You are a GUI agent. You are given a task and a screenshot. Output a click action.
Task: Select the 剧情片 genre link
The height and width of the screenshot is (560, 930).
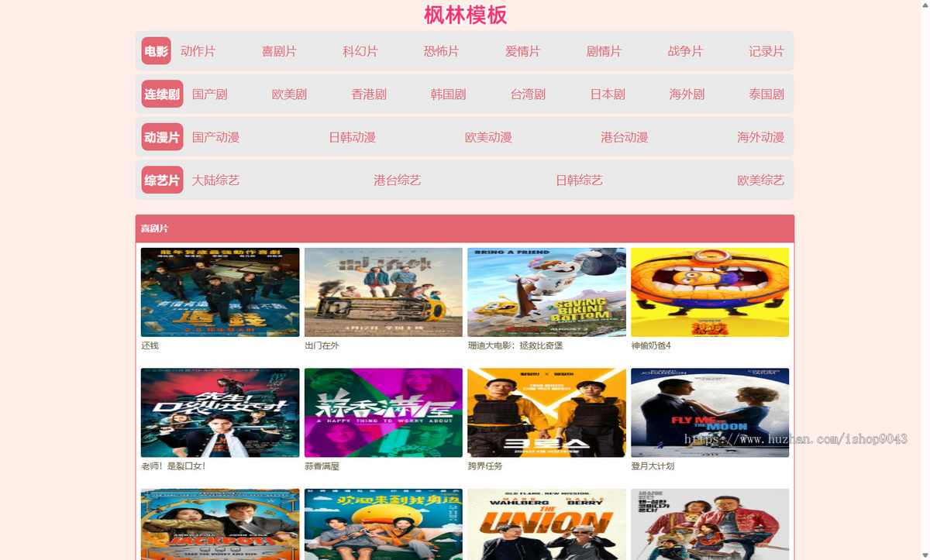[x=604, y=51]
